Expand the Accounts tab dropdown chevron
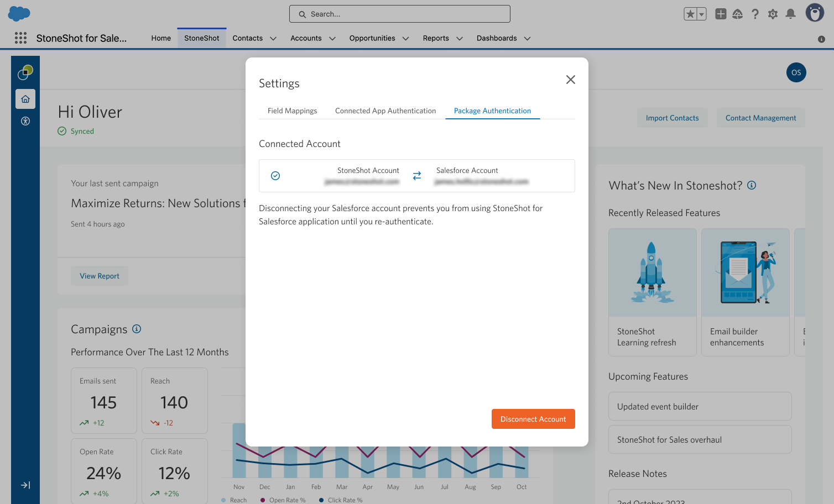The image size is (834, 504). pyautogui.click(x=332, y=39)
